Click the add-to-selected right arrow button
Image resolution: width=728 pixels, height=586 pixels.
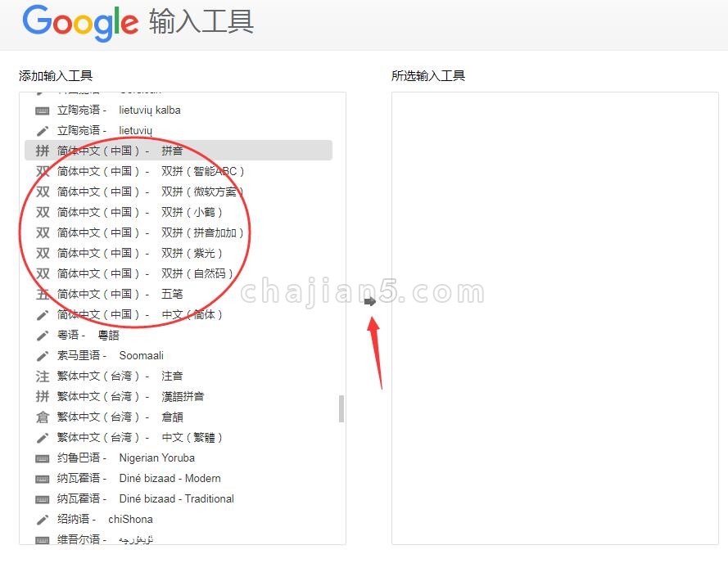click(369, 302)
